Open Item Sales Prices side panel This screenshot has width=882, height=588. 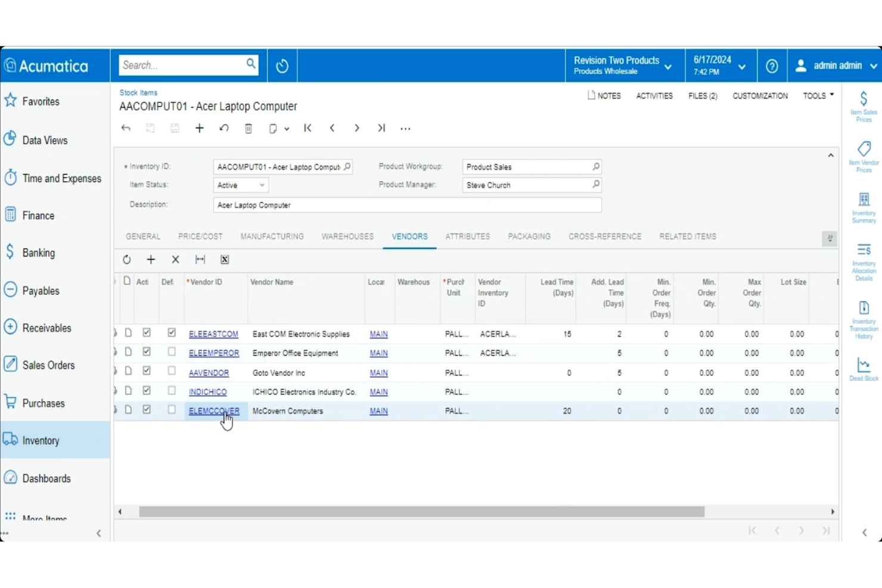click(864, 106)
